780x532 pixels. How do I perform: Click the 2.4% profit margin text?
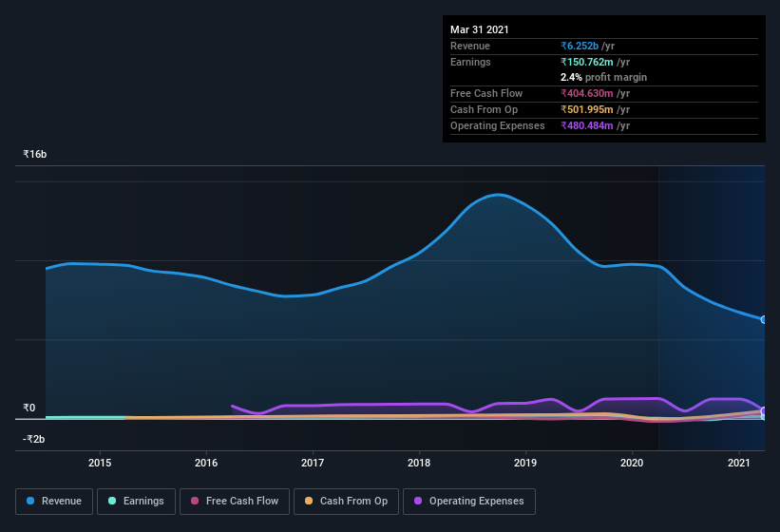point(603,78)
